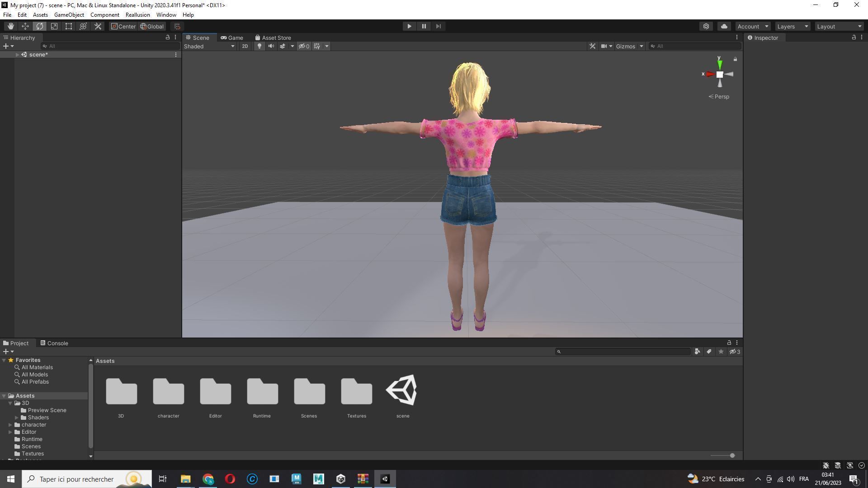Select the Transform tool
868x488 pixels.
83,26
